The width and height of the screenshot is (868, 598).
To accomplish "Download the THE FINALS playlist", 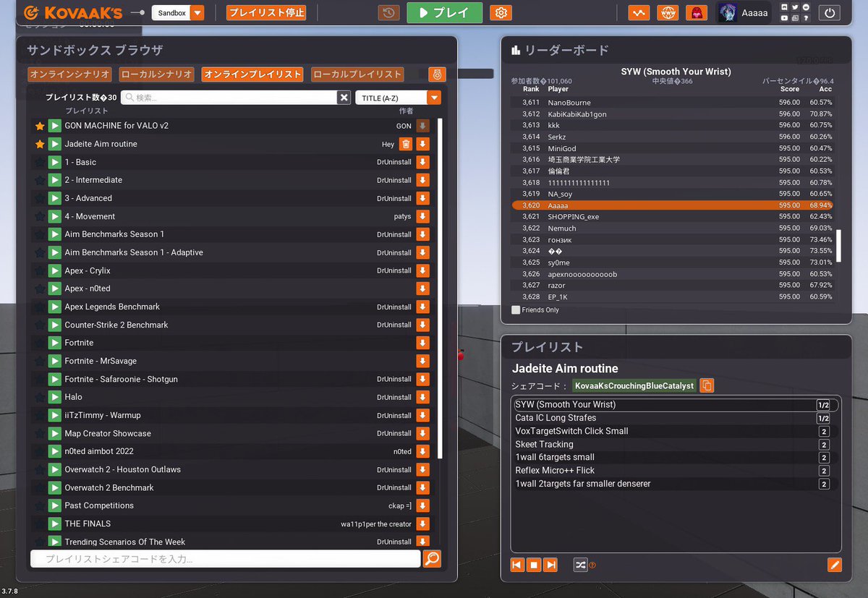I will (x=423, y=524).
